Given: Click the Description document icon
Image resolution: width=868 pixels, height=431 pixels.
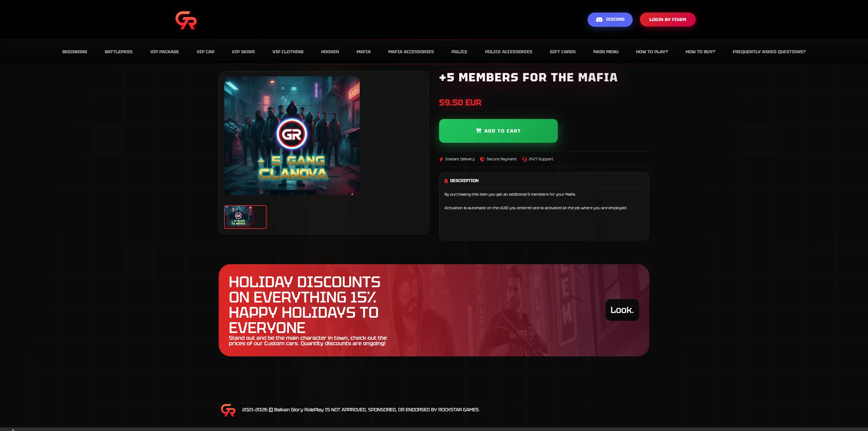Looking at the screenshot, I should [446, 181].
